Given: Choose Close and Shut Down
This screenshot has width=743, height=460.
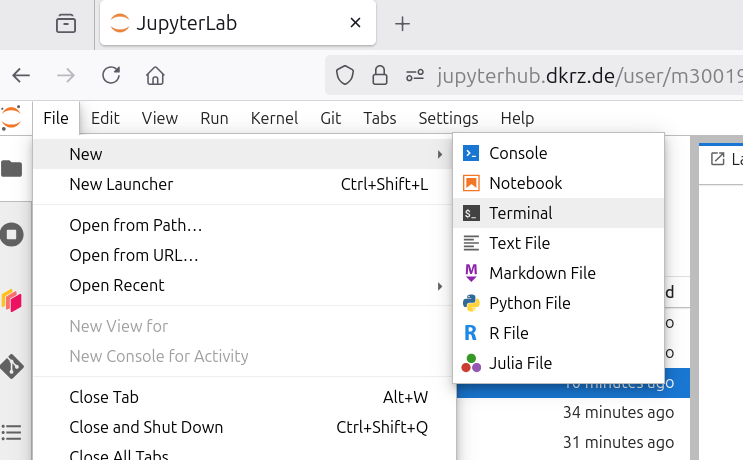Looking at the screenshot, I should (243, 427).
